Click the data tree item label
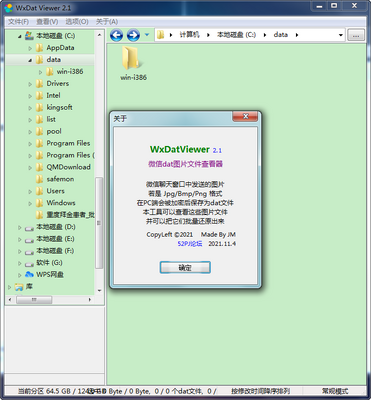Image resolution: width=371 pixels, height=400 pixels. 54,60
